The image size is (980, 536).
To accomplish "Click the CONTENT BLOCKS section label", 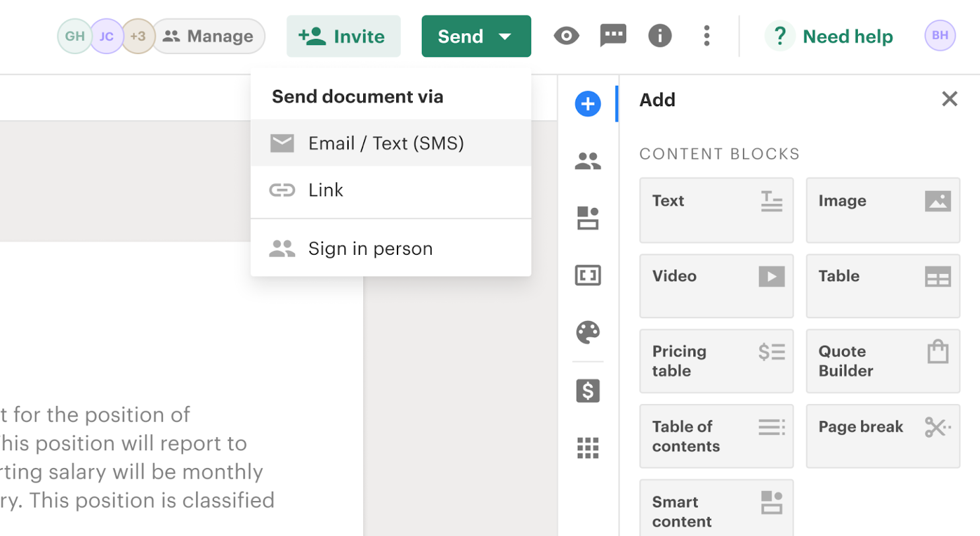I will click(x=720, y=154).
